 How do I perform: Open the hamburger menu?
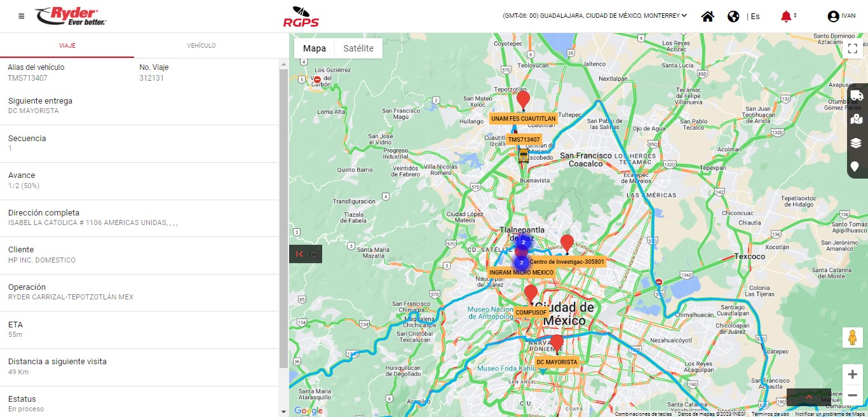coord(22,16)
